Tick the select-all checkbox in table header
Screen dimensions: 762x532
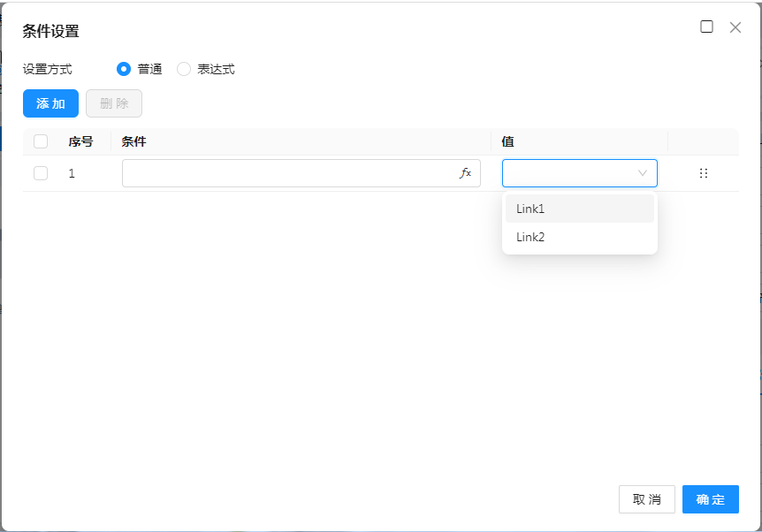[41, 141]
